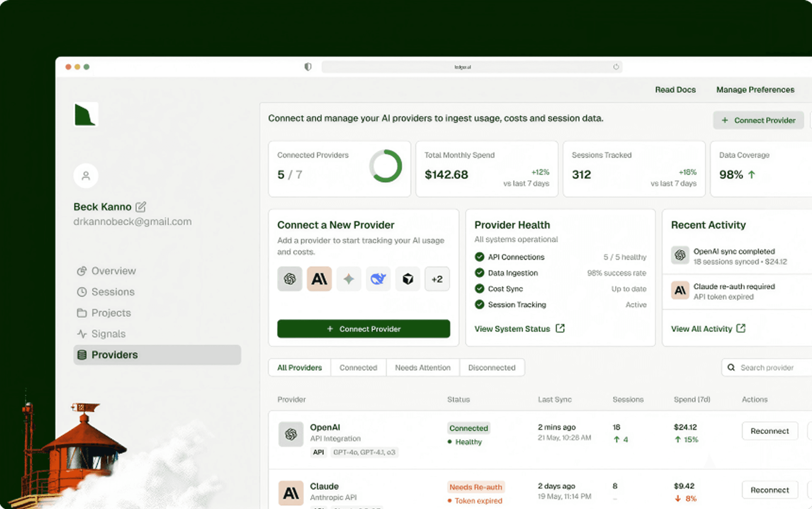812x509 pixels.
Task: Click the browser address bar
Action: point(472,67)
